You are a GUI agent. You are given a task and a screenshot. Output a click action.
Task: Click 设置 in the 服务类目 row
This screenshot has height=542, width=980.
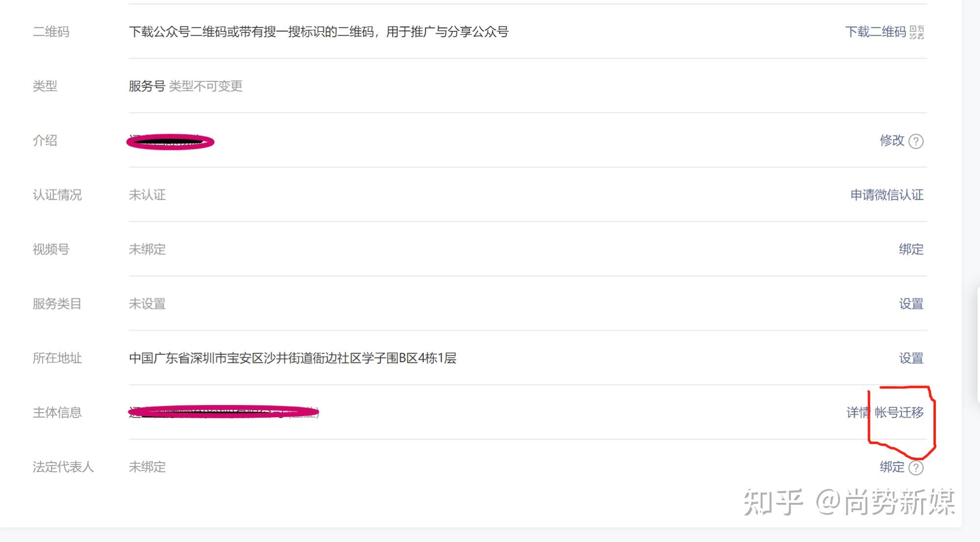911,304
